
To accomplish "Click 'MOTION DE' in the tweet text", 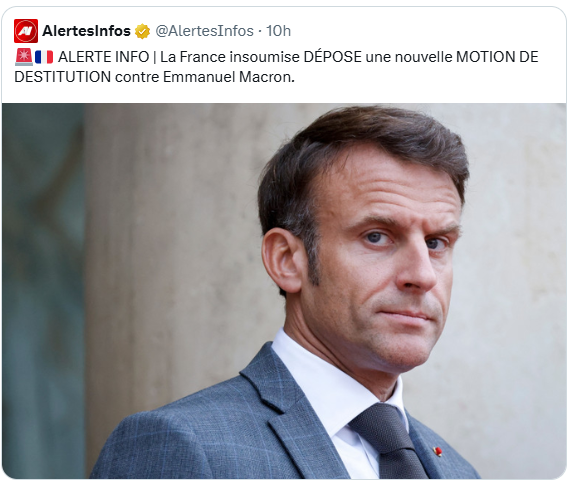I will (x=497, y=57).
